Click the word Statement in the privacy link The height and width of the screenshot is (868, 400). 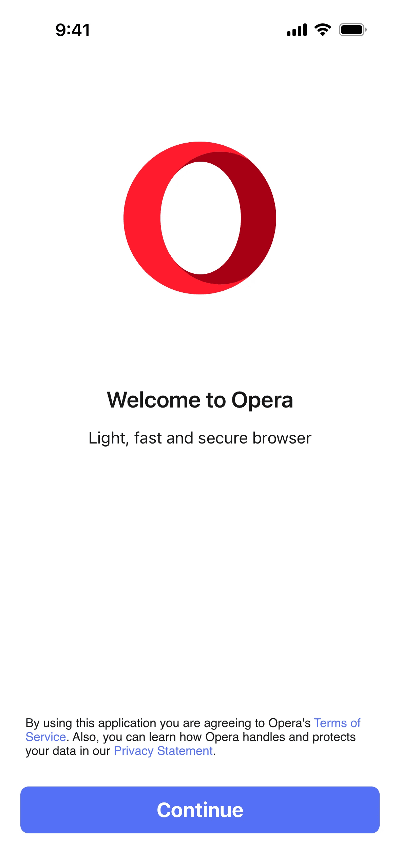pos(185,751)
